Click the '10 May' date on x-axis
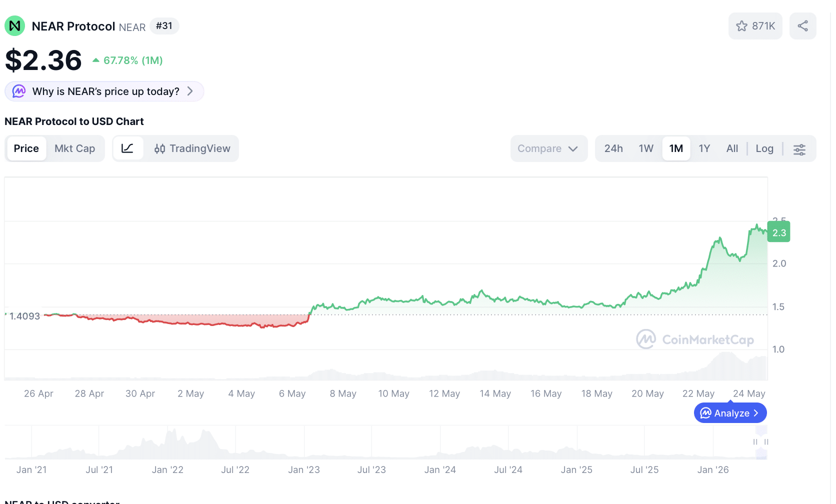Screen dimensions: 836x504 (x=394, y=393)
